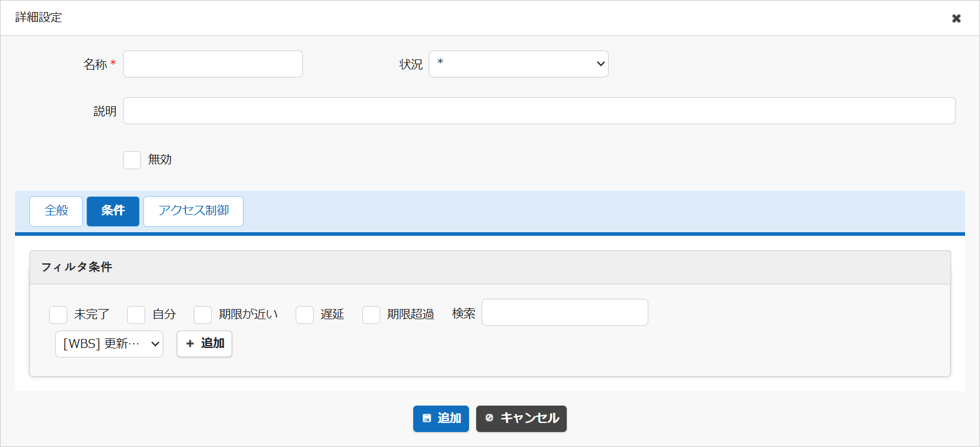Click the キャンセル button

pos(521,419)
